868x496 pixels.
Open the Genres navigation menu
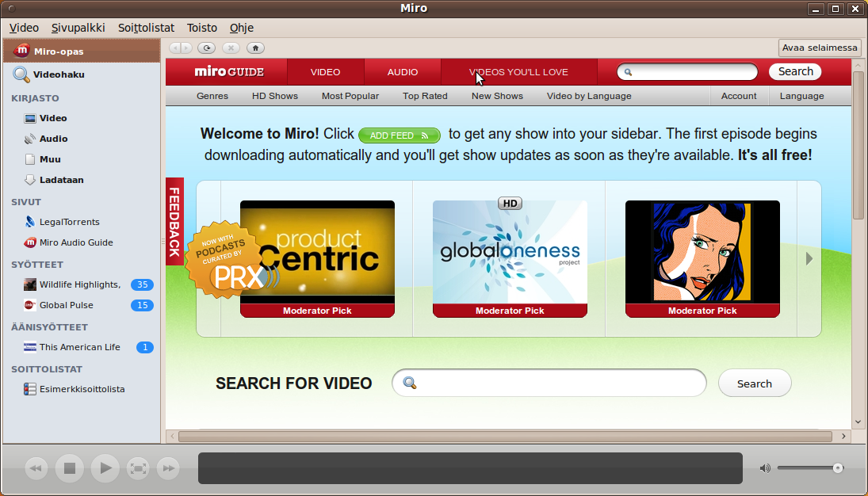tap(212, 96)
